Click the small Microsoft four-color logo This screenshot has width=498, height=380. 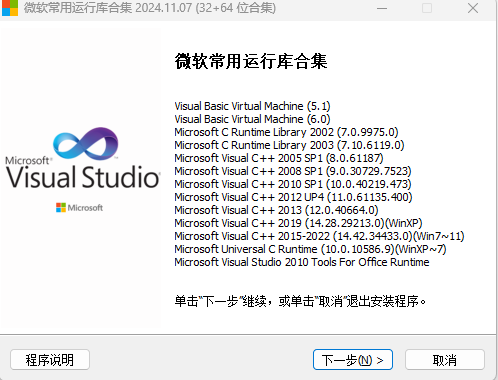click(x=61, y=208)
